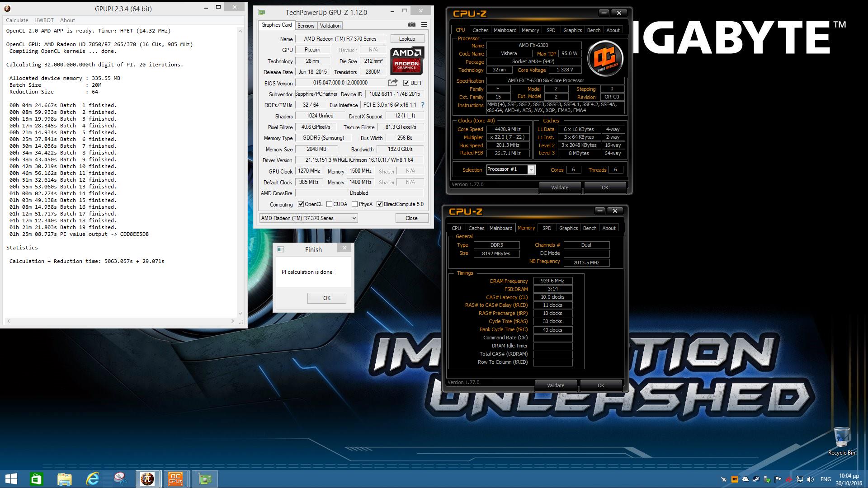
Task: Open the GPUPI HWBOT menu
Action: (x=44, y=20)
